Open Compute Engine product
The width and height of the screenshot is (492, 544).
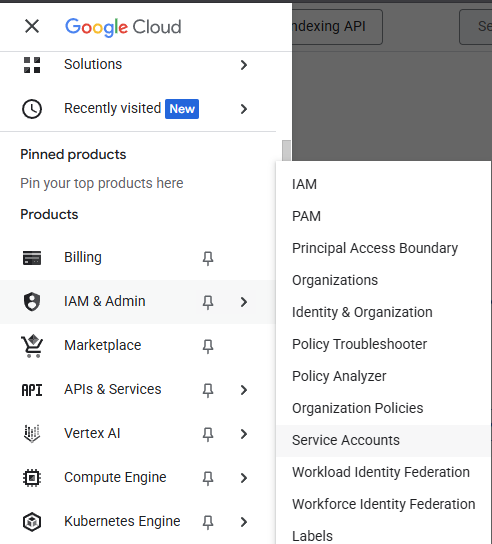pyautogui.click(x=115, y=477)
